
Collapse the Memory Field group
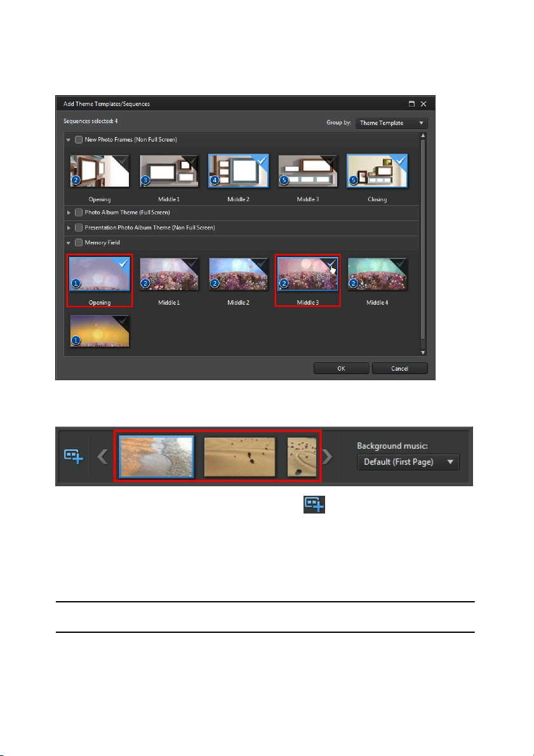[69, 243]
